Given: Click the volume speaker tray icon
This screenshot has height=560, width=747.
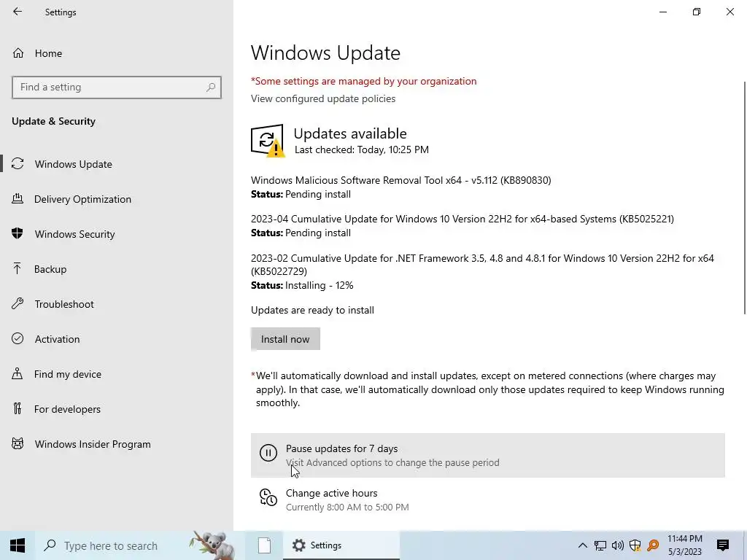Looking at the screenshot, I should coord(618,545).
